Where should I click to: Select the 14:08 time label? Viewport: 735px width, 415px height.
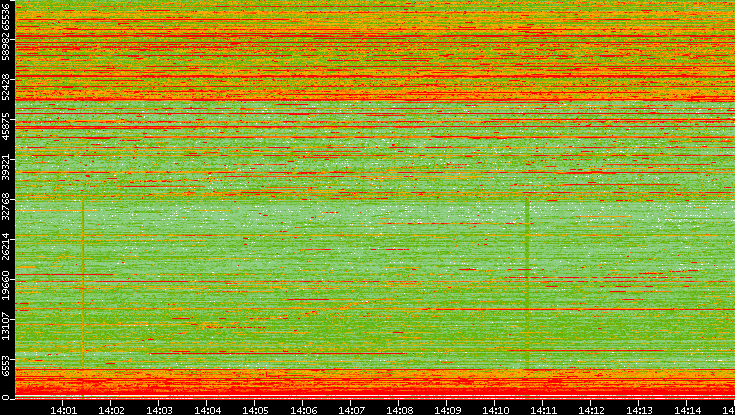(400, 410)
